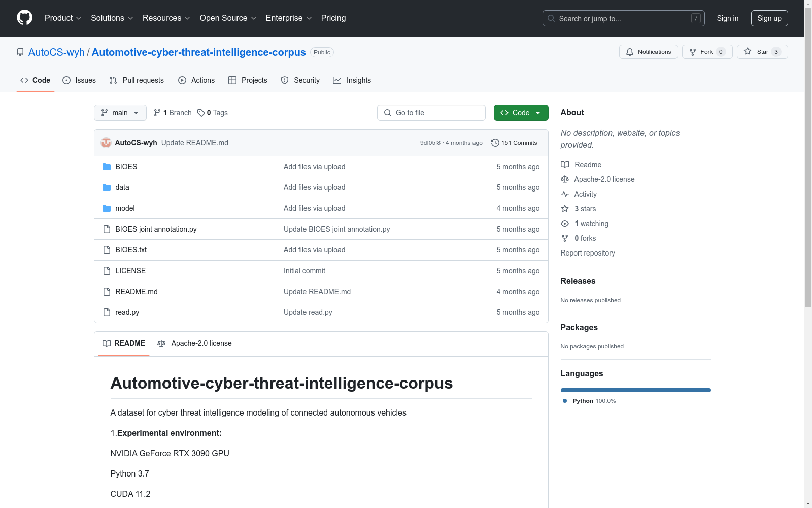Click the Python 100.0% language label
The image size is (812, 508).
point(589,401)
